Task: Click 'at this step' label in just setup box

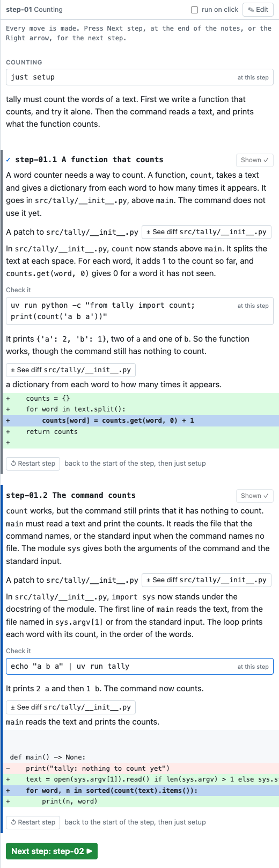Action: [x=253, y=77]
